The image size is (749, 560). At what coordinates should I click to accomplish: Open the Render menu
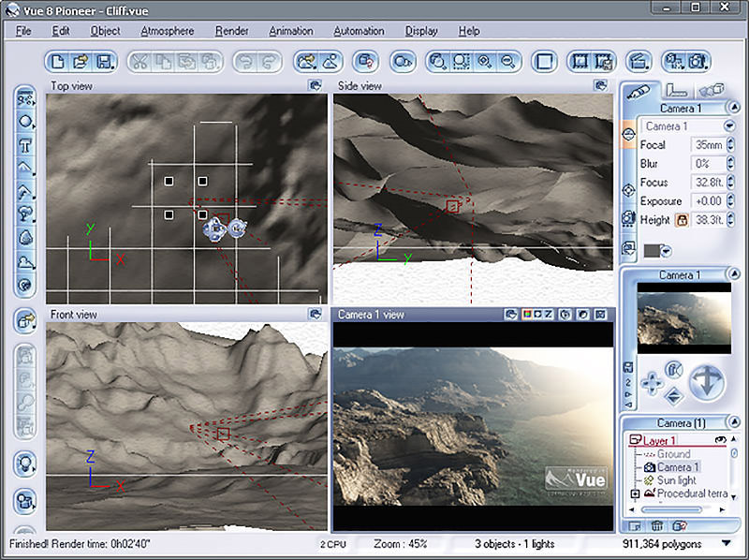[x=231, y=31]
